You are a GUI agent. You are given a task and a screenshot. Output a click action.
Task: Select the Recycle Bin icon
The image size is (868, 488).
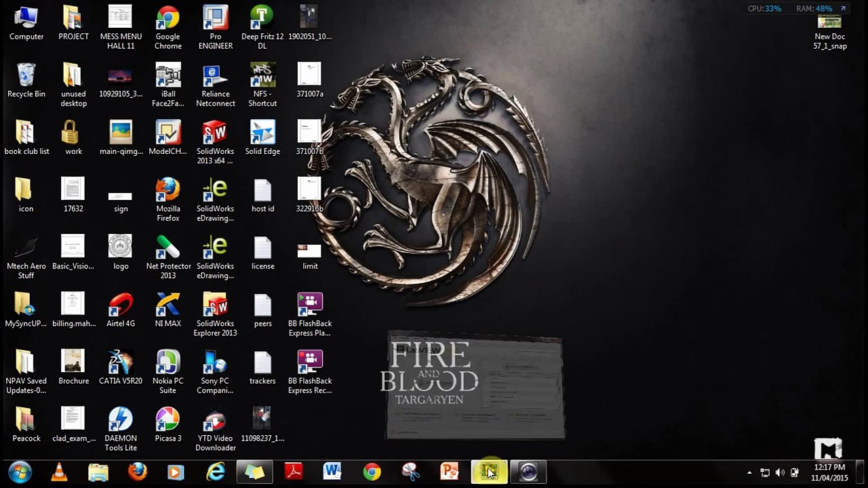[26, 81]
